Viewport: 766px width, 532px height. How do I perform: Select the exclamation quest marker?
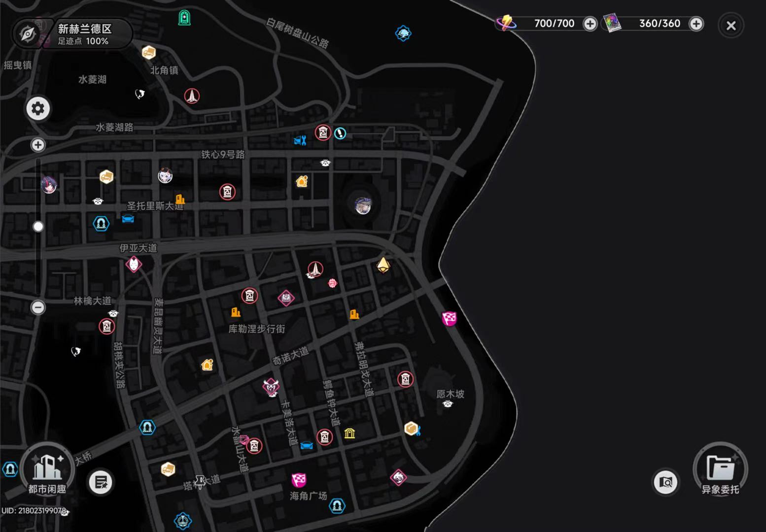click(x=340, y=133)
